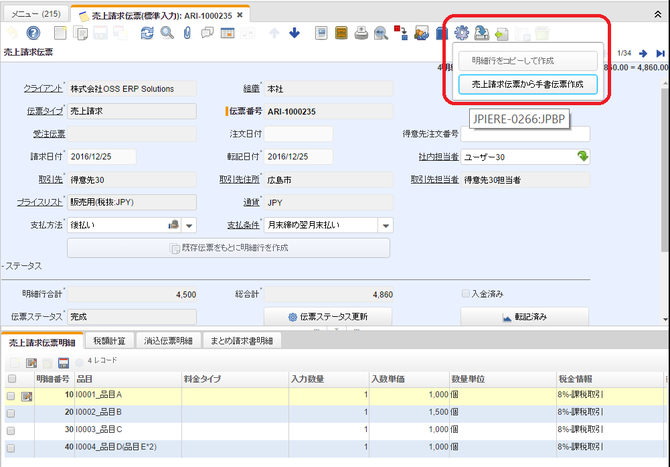Image resolution: width=670 pixels, height=467 pixels.
Task: Click the 支払方法 payment icon button
Action: 173,225
